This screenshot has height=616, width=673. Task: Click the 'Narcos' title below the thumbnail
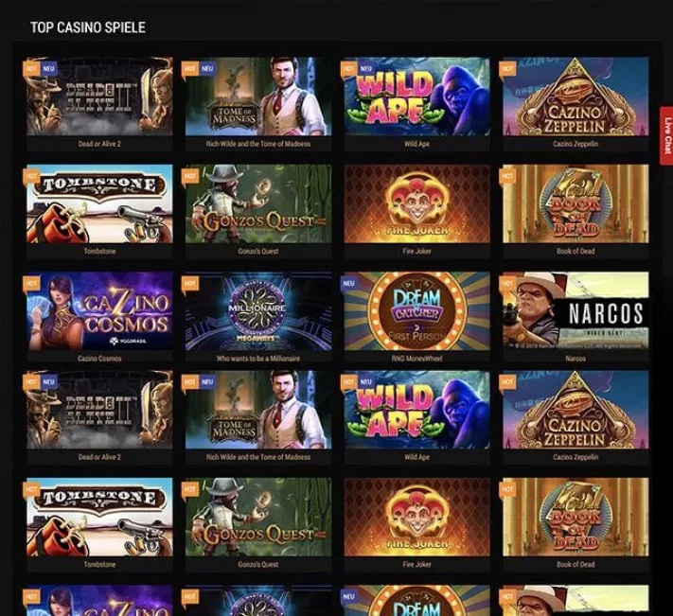pos(576,359)
